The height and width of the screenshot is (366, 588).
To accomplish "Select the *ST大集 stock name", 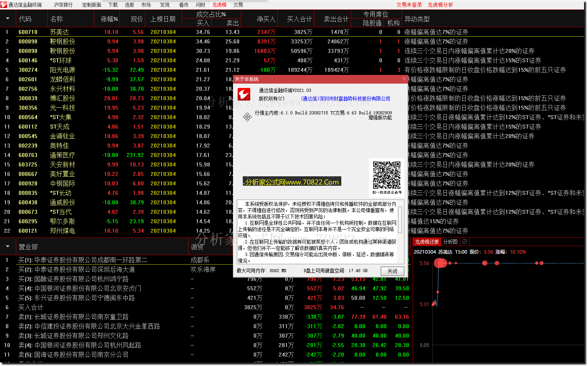I will (x=61, y=117).
